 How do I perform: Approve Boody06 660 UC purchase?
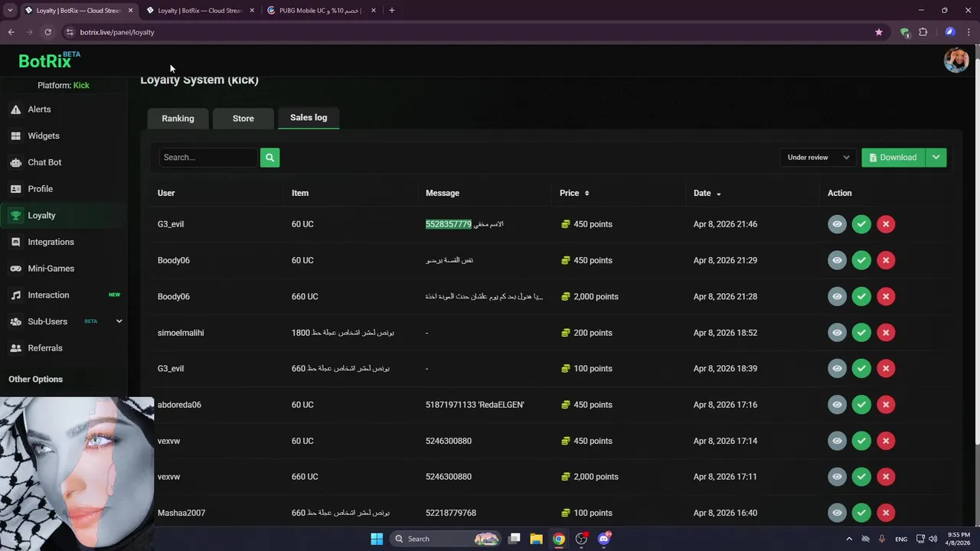pyautogui.click(x=861, y=296)
